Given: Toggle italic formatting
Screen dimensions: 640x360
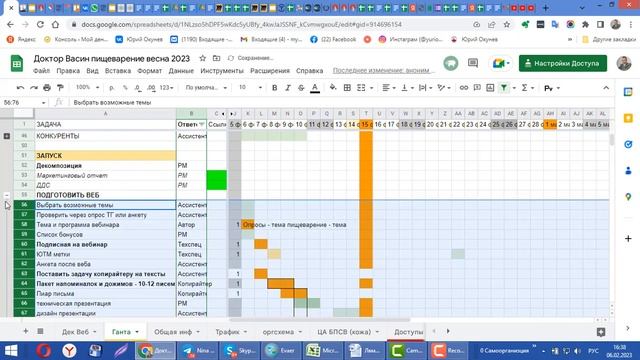Looking at the screenshot, I should 288,88.
